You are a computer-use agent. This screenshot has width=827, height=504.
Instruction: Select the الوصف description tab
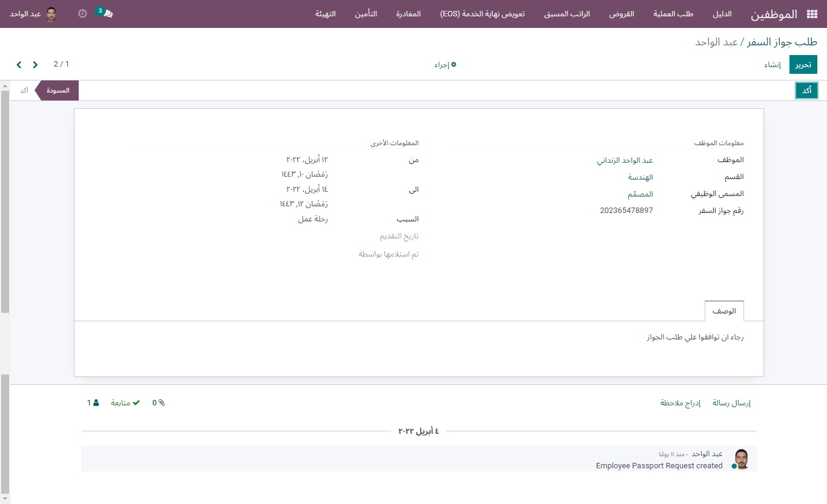[724, 311]
